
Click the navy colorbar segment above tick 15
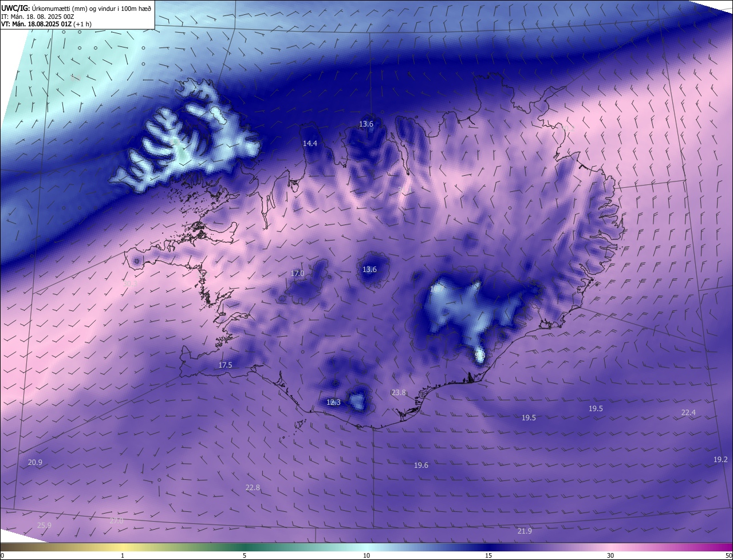[x=488, y=547]
